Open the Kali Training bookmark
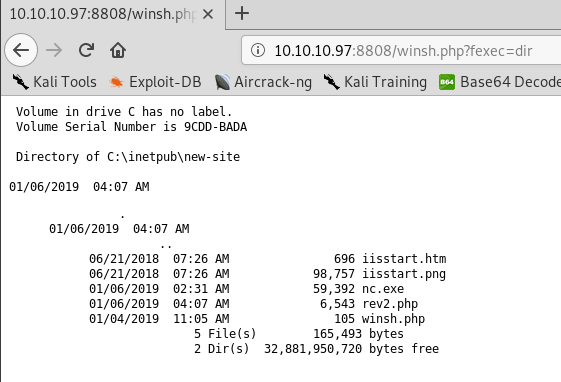 click(375, 82)
